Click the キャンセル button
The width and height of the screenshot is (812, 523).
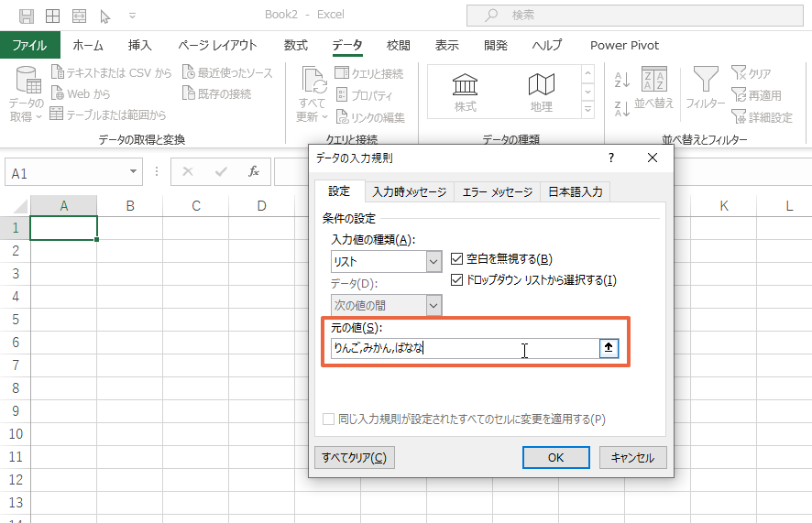pyautogui.click(x=632, y=457)
